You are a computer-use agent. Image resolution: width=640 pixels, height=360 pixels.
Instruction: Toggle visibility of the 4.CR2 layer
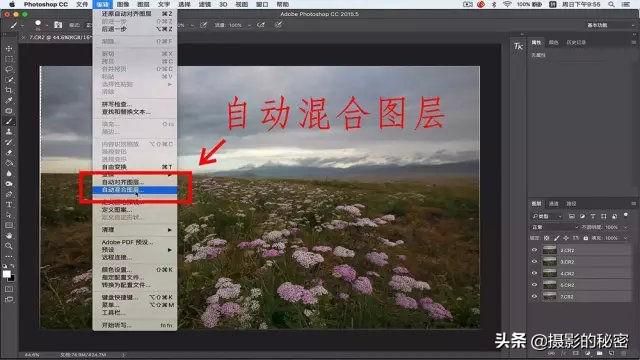534,273
